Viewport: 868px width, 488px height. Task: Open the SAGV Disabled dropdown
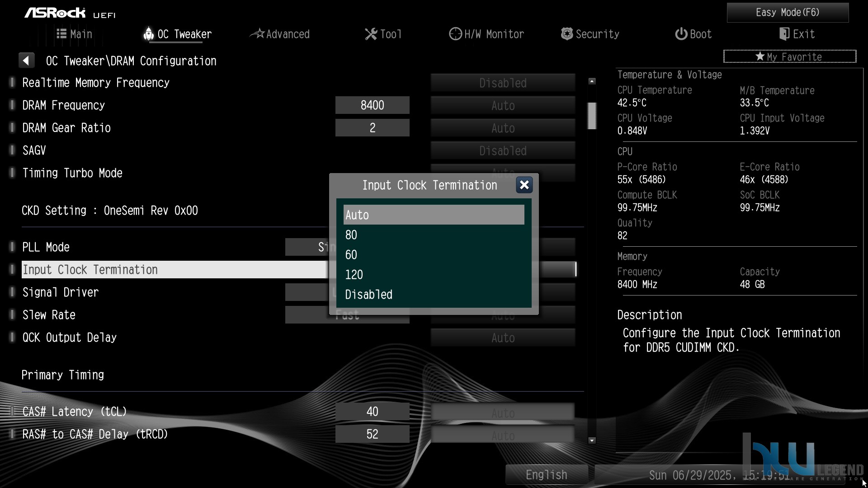[x=503, y=150]
